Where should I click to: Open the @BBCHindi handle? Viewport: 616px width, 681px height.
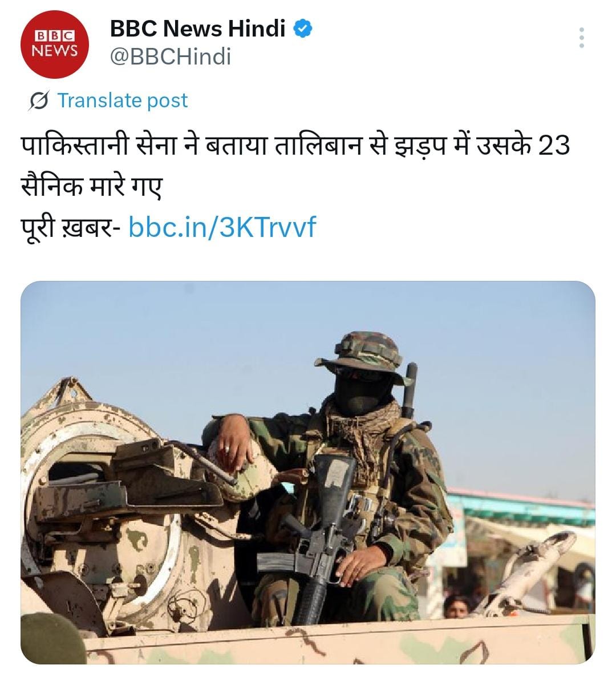point(170,57)
